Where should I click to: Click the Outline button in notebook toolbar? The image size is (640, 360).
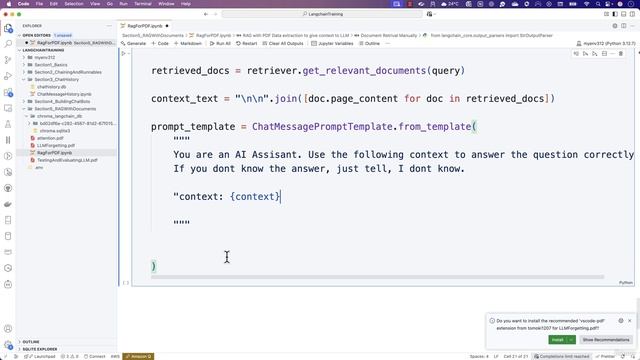click(369, 43)
